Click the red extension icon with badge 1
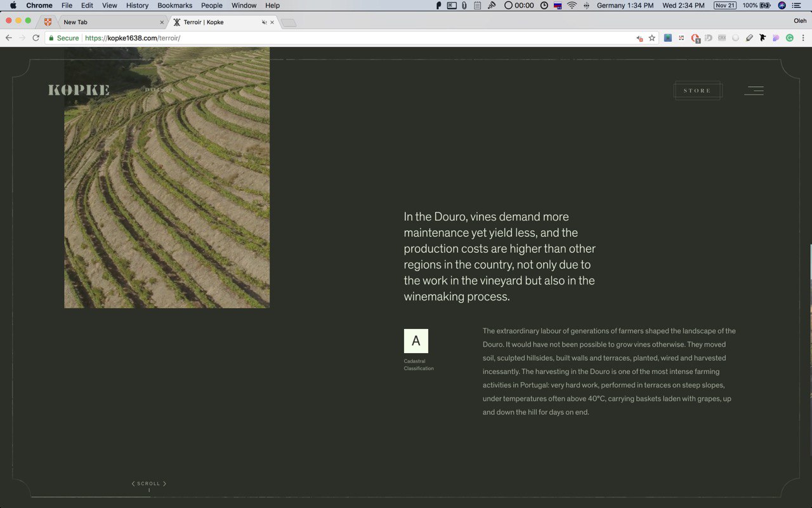Image resolution: width=812 pixels, height=508 pixels. 695,38
